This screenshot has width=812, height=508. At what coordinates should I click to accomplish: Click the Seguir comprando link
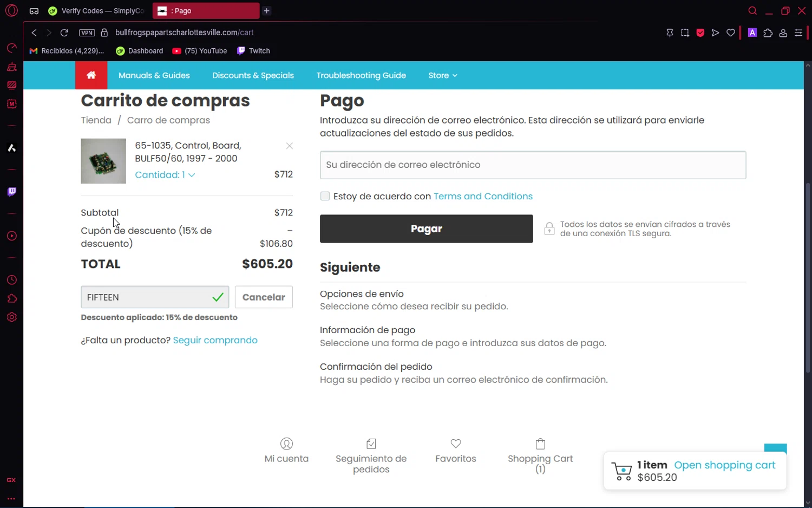[x=215, y=340]
